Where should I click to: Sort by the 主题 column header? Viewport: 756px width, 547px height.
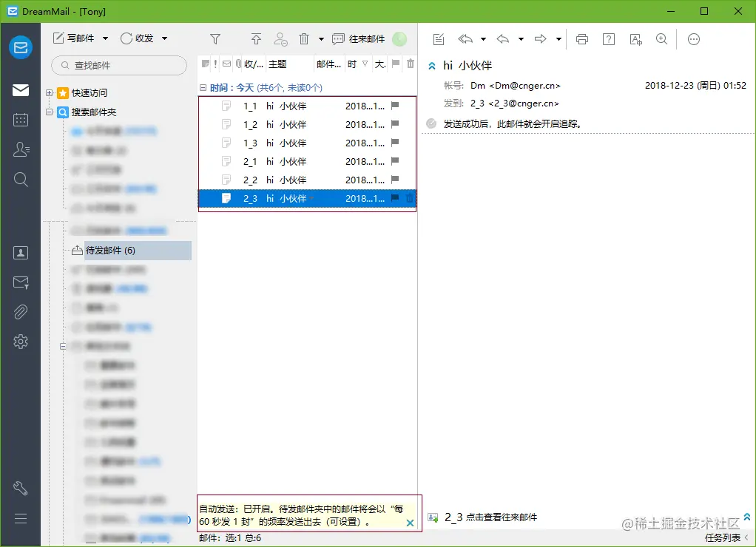click(x=290, y=64)
